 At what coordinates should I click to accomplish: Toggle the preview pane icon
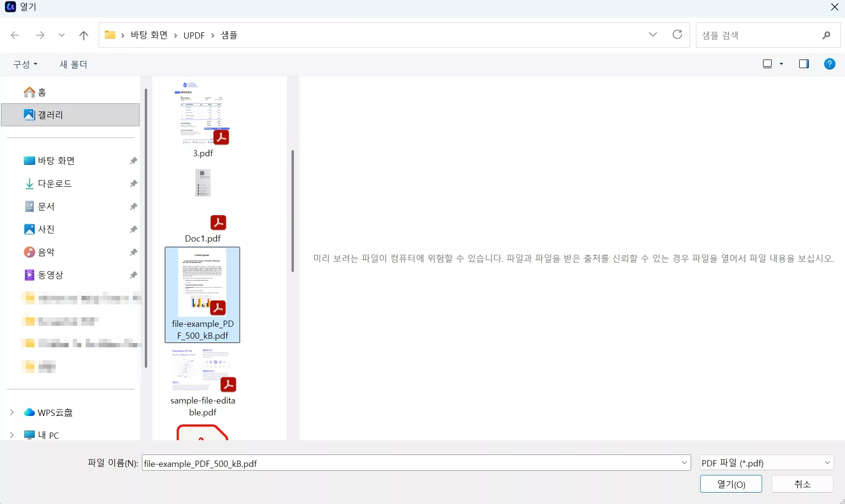pos(804,63)
